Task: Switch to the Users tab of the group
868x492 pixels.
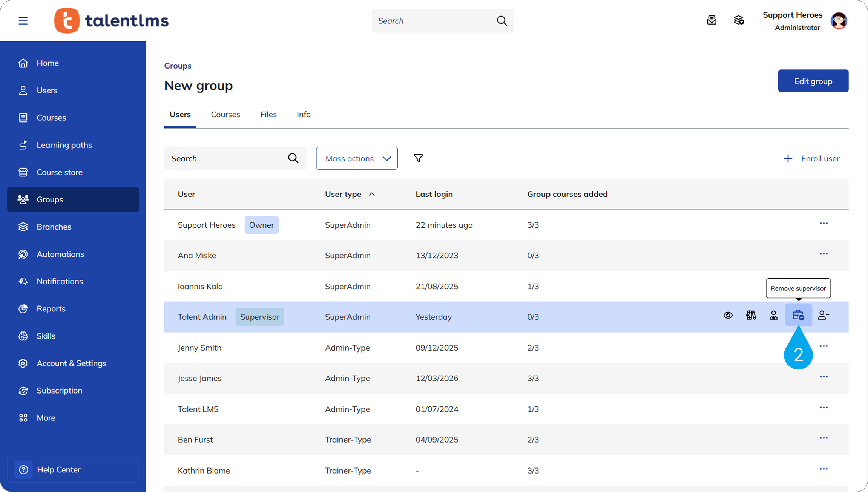Action: [x=180, y=115]
